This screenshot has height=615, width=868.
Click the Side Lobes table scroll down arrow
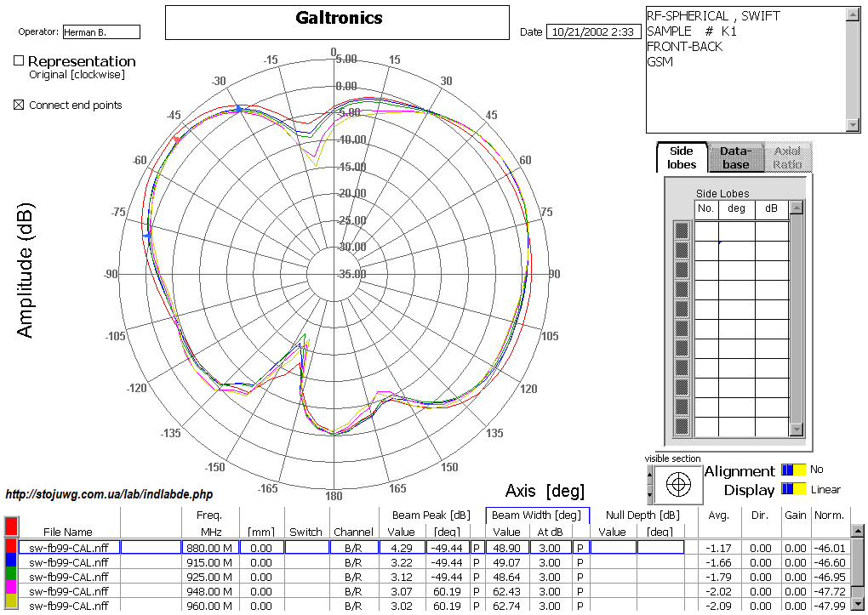(796, 430)
